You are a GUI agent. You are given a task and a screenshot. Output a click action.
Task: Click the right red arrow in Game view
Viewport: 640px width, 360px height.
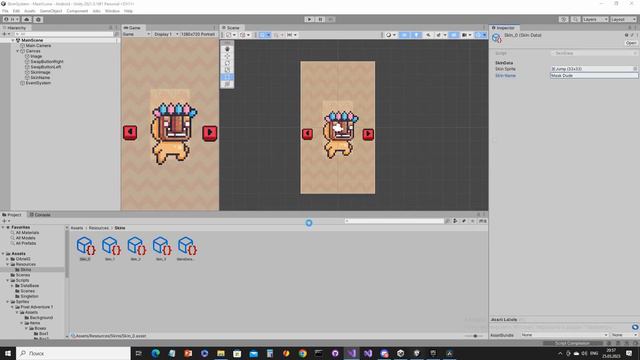pos(210,133)
